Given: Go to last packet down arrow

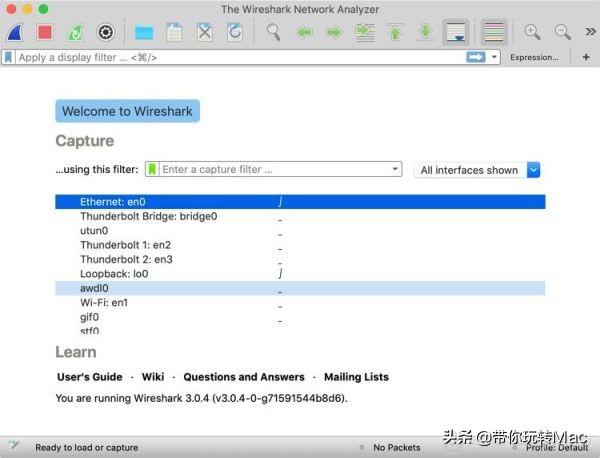Looking at the screenshot, I should click(426, 32).
